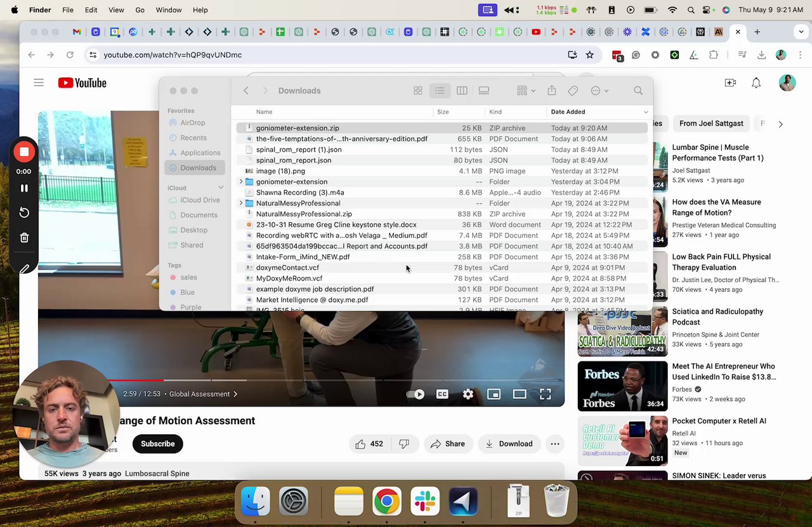Open Finder search magnifier

[638, 91]
